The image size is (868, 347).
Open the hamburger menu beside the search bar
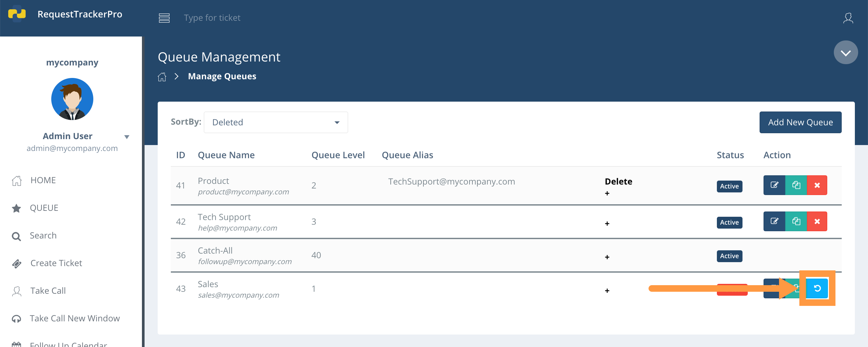[164, 17]
